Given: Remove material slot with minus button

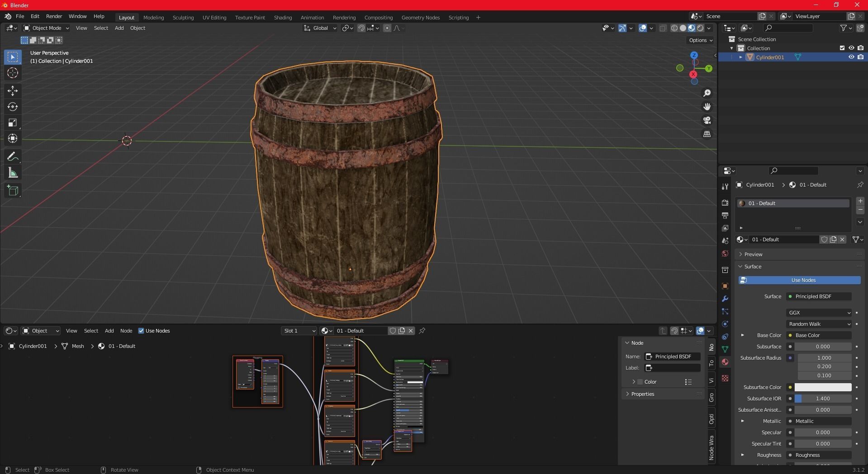Looking at the screenshot, I should coord(860,210).
